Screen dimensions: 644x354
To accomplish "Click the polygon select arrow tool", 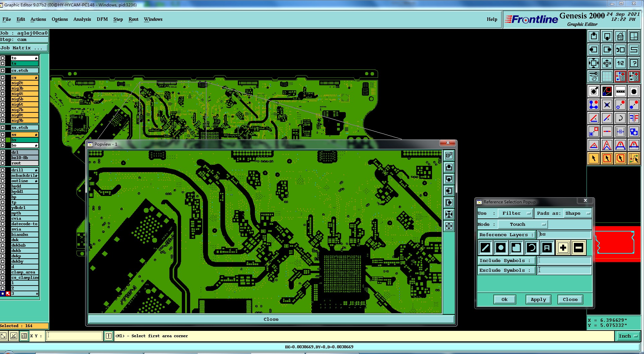I will coord(621,158).
